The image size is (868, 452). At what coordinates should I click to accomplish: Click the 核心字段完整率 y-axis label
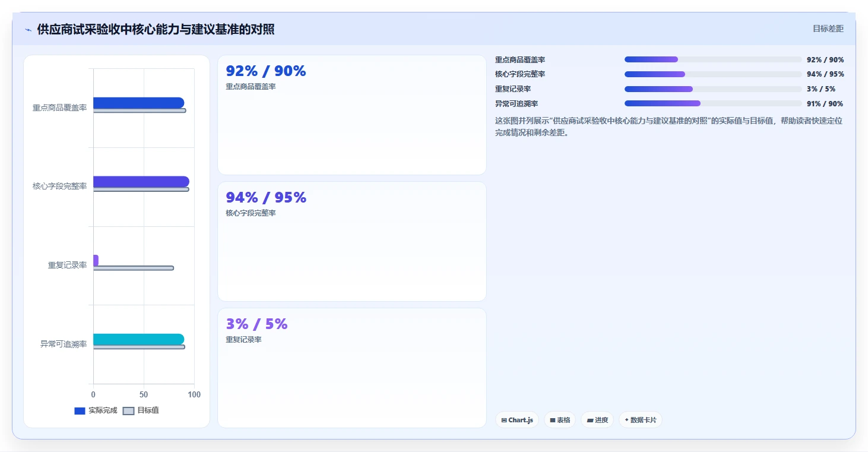[59, 186]
